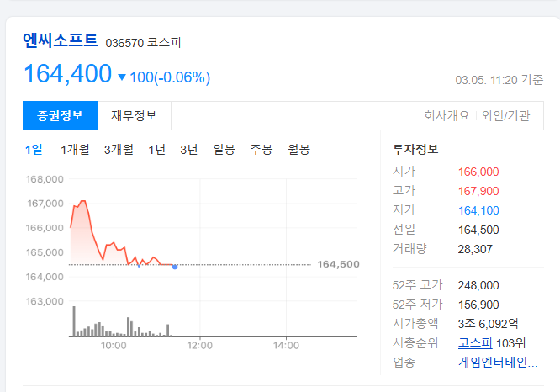Click the 164,500 previous close label on chart
This screenshot has height=392, width=560.
click(338, 264)
